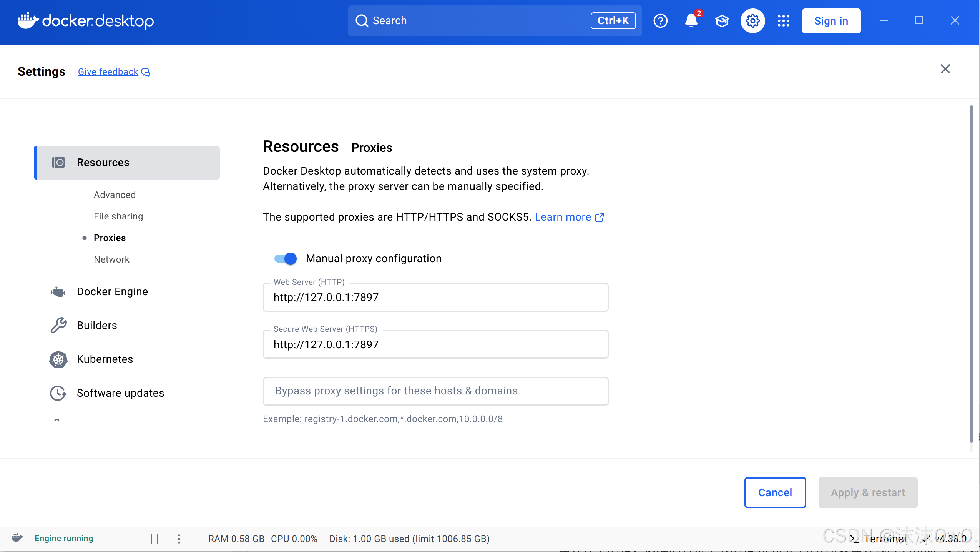This screenshot has width=980, height=552.
Task: Toggle Manual proxy configuration switch
Action: tap(285, 259)
